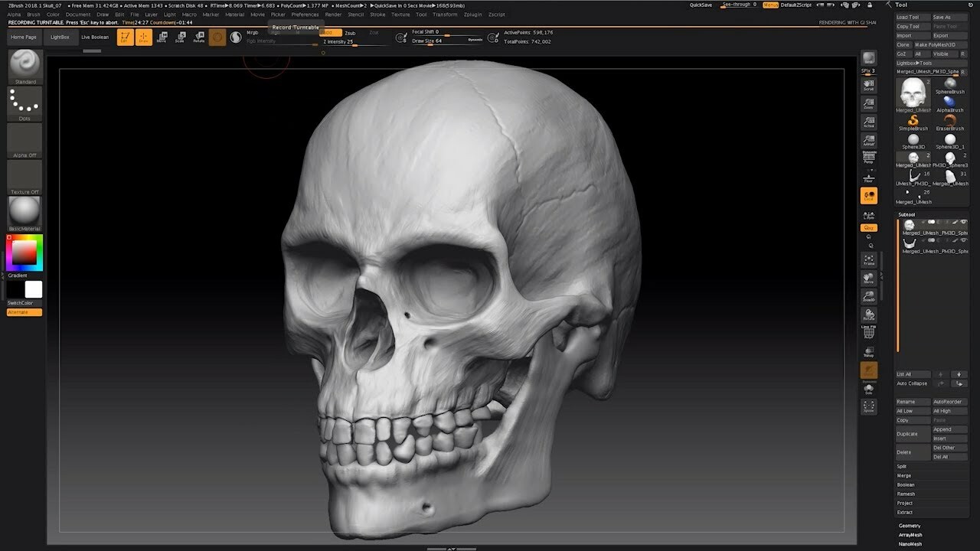
Task: Open the LightBox panel
Action: (60, 36)
